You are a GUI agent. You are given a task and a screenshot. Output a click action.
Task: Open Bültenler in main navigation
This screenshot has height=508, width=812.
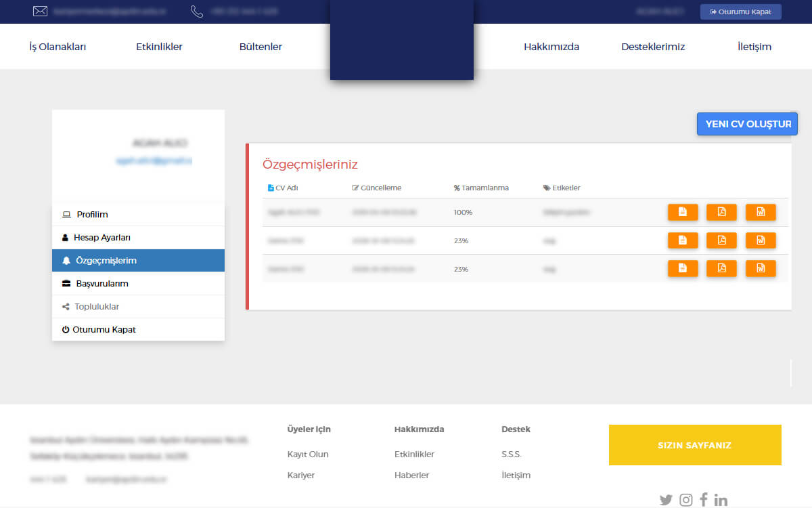pos(261,47)
